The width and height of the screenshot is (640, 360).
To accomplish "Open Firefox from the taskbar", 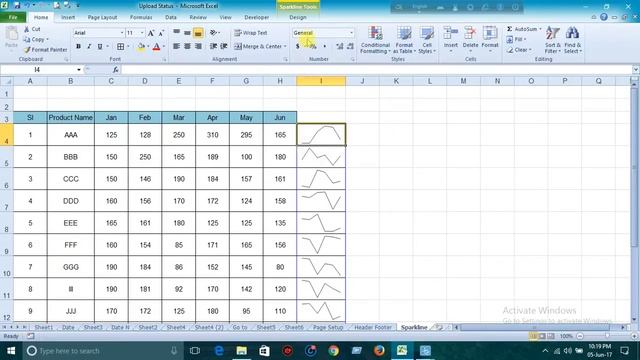I will 379,351.
